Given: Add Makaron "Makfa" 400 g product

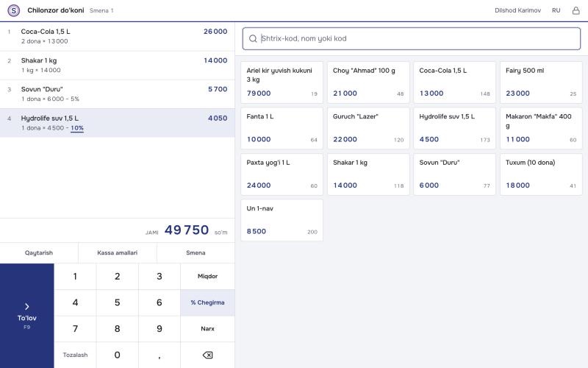Looking at the screenshot, I should point(541,128).
